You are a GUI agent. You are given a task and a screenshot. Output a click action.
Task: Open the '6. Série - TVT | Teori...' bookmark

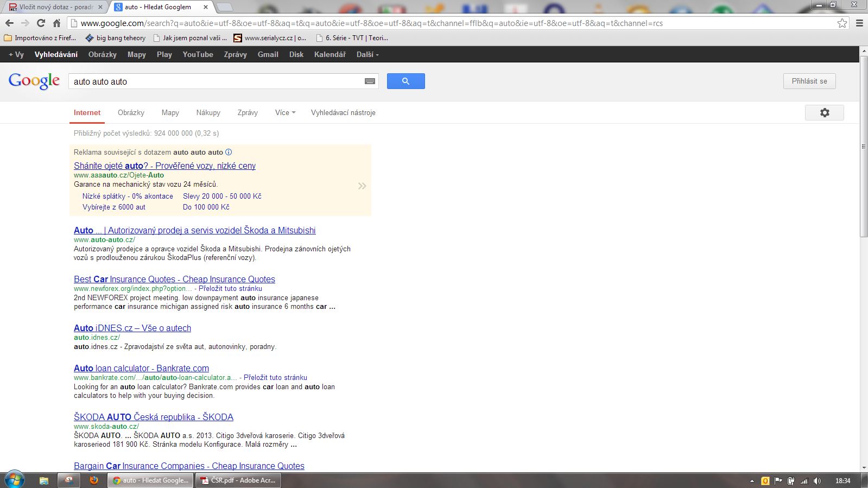352,38
